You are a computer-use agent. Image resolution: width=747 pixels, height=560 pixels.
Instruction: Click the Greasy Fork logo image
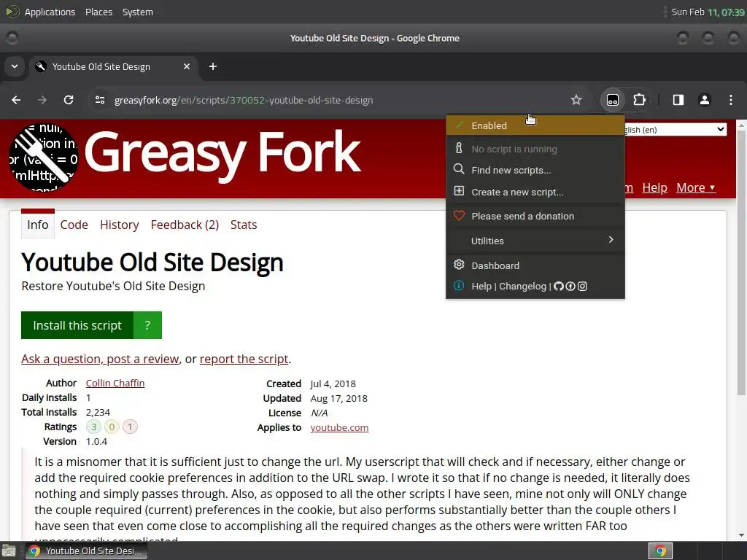(x=43, y=157)
